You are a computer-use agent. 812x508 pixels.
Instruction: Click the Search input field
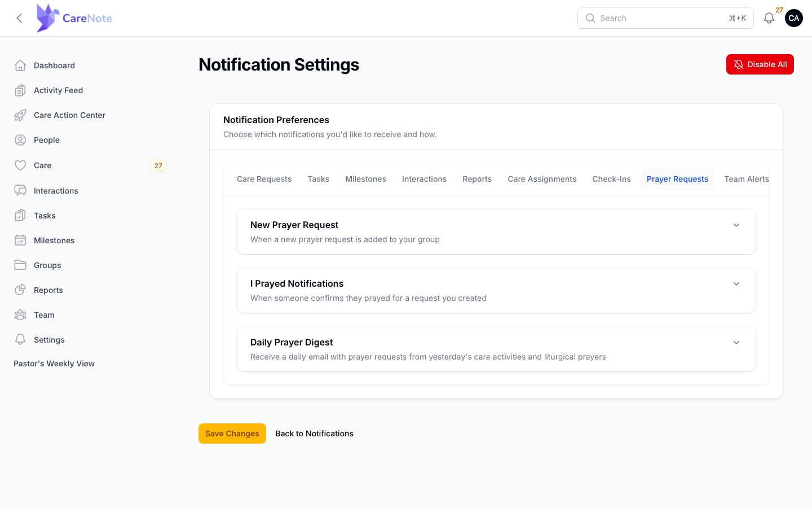click(x=665, y=18)
